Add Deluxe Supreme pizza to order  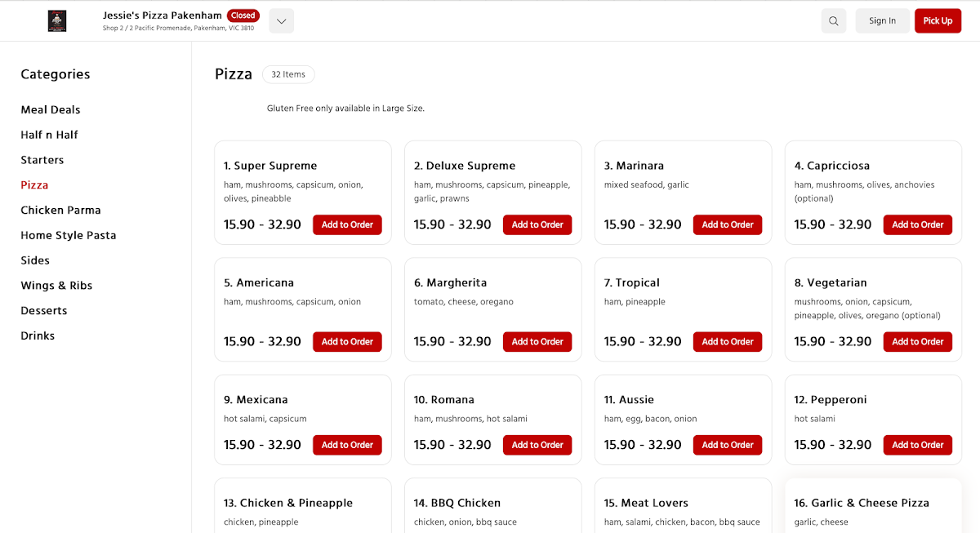[x=537, y=224]
